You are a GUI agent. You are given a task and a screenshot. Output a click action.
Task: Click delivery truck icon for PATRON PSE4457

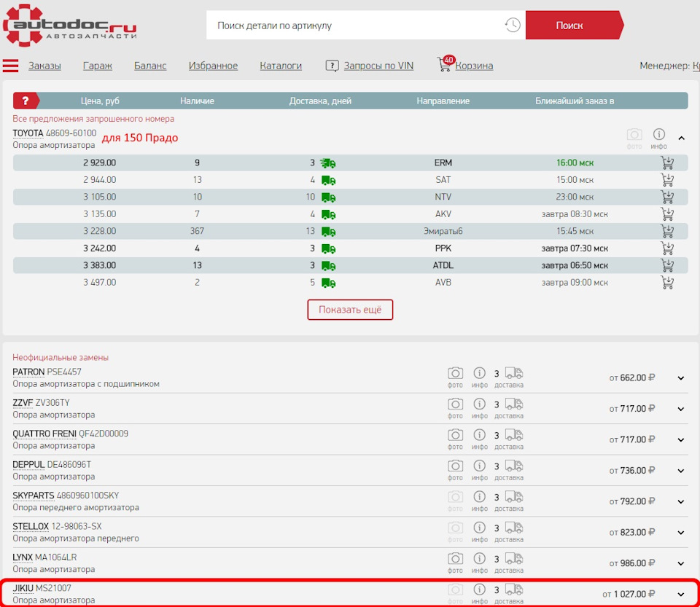tap(513, 373)
